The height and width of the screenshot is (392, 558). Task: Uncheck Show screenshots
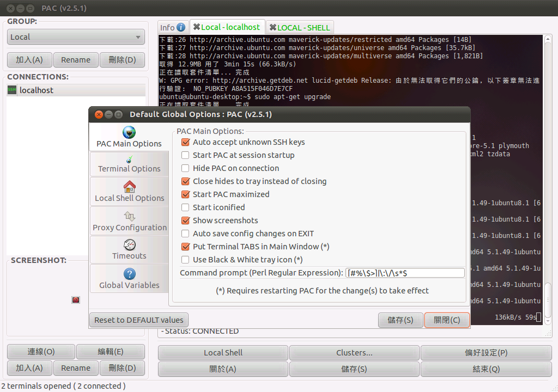tap(185, 220)
